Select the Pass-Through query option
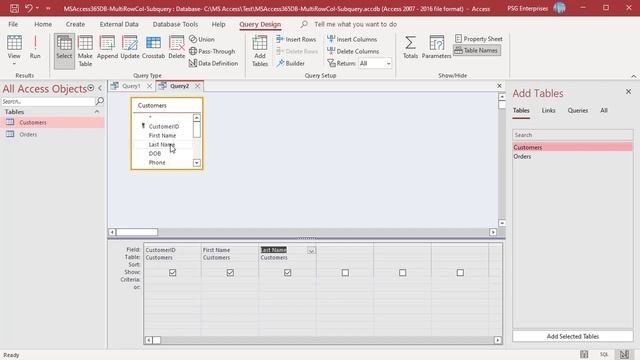640x360 pixels. click(212, 51)
